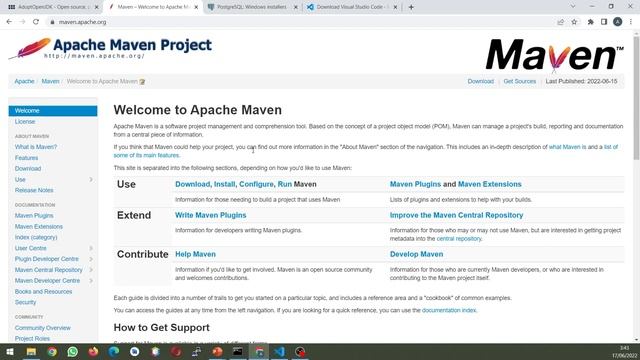Close the Download Visual Studio Code tab
The height and width of the screenshot is (360, 640).
[395, 7]
